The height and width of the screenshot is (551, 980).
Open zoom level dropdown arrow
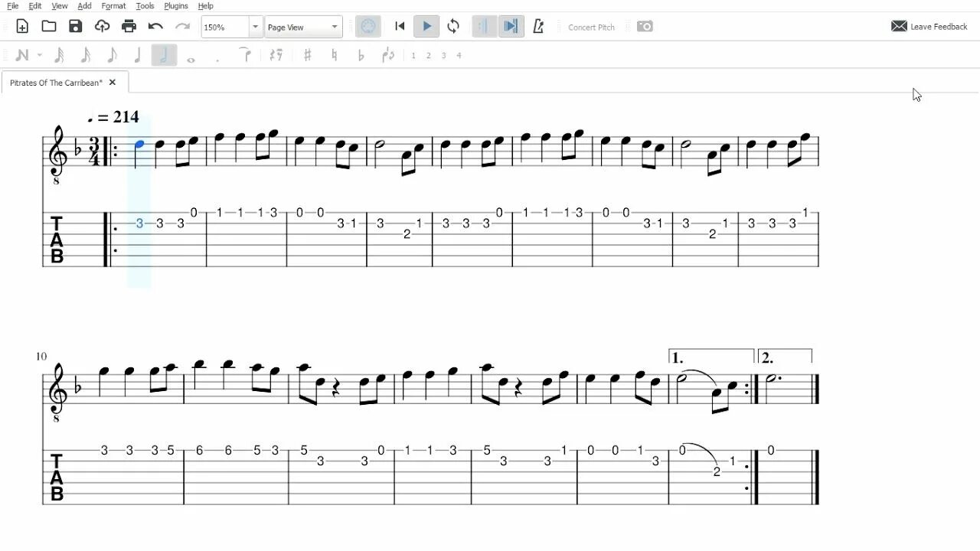click(256, 27)
